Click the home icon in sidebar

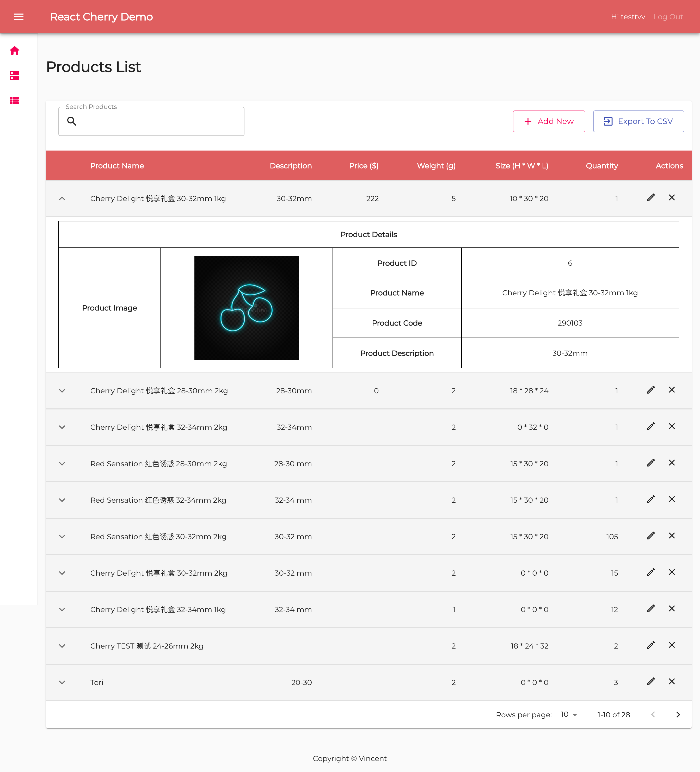tap(15, 51)
